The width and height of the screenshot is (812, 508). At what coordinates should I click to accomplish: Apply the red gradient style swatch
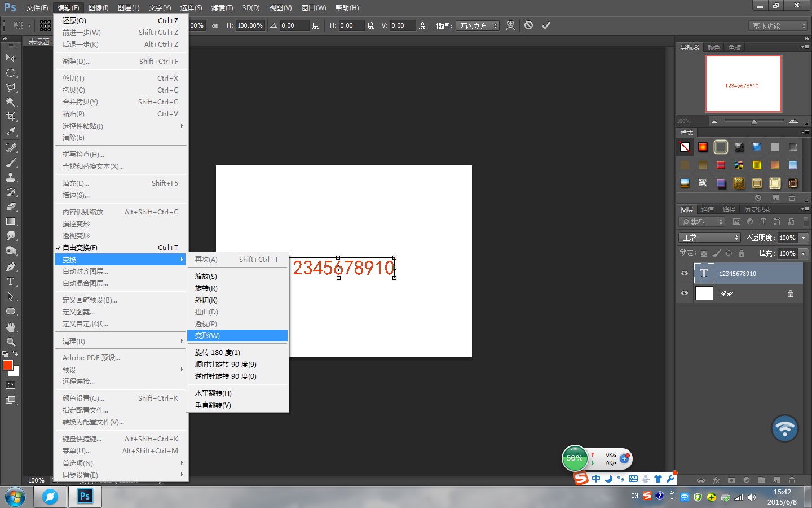click(703, 147)
